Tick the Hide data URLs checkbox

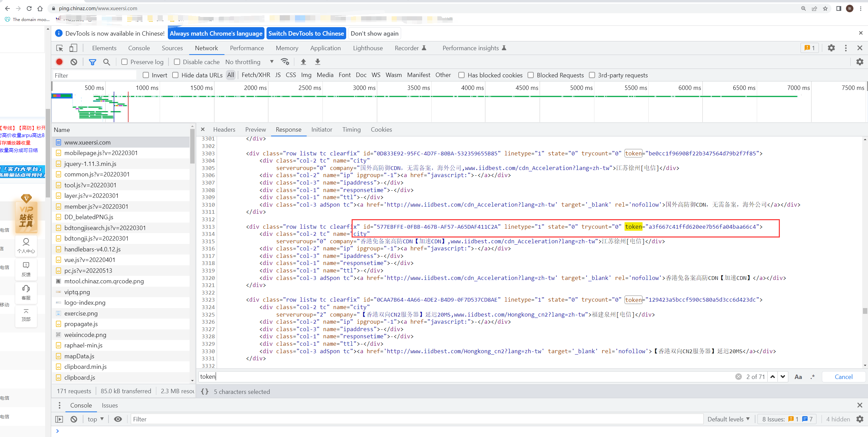click(x=175, y=75)
